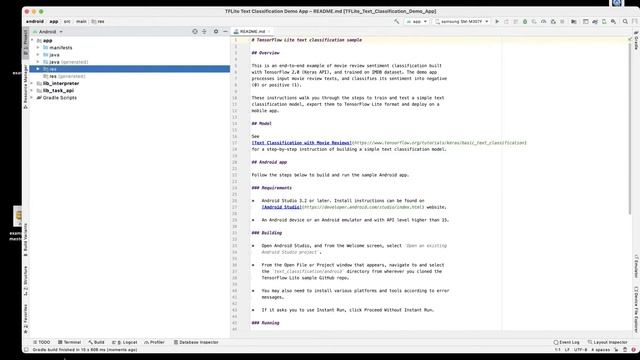Expand the lib_task_api module arrow
640x360 pixels.
click(32, 91)
